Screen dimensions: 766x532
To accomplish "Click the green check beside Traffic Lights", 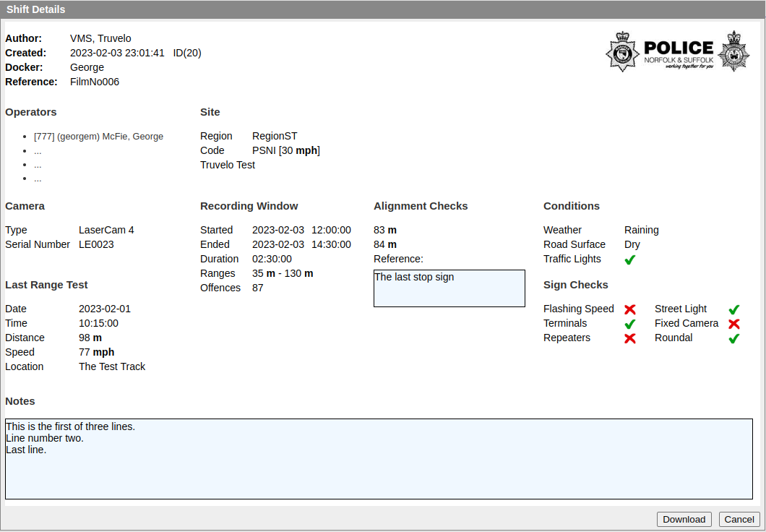I will (x=629, y=259).
